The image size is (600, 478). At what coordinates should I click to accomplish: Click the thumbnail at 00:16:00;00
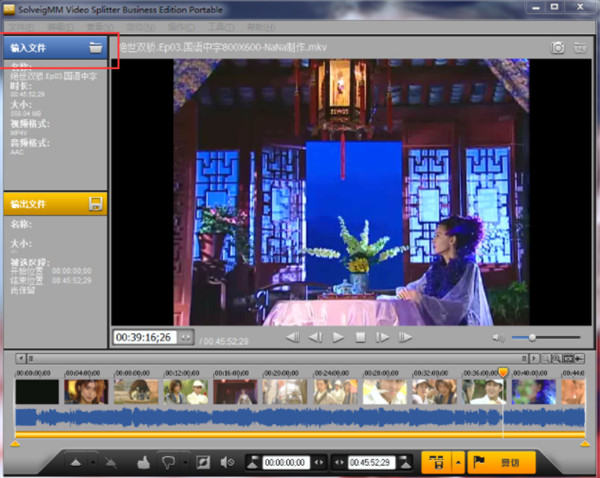tap(236, 392)
